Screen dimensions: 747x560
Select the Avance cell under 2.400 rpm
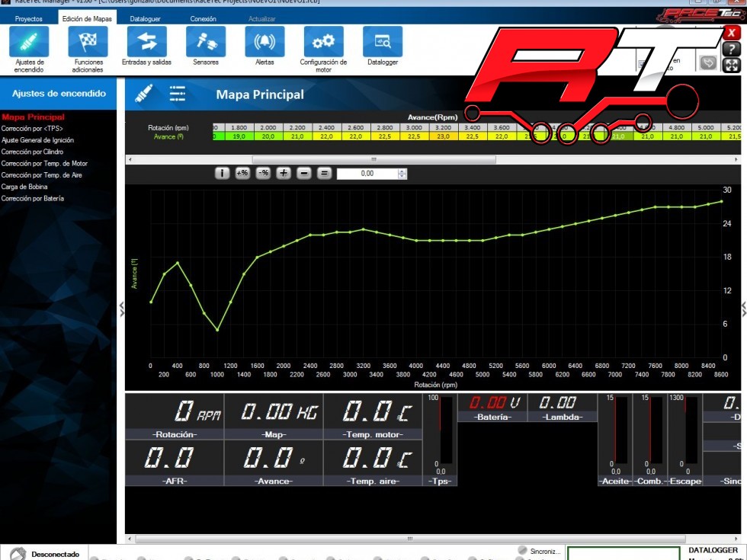tap(327, 136)
